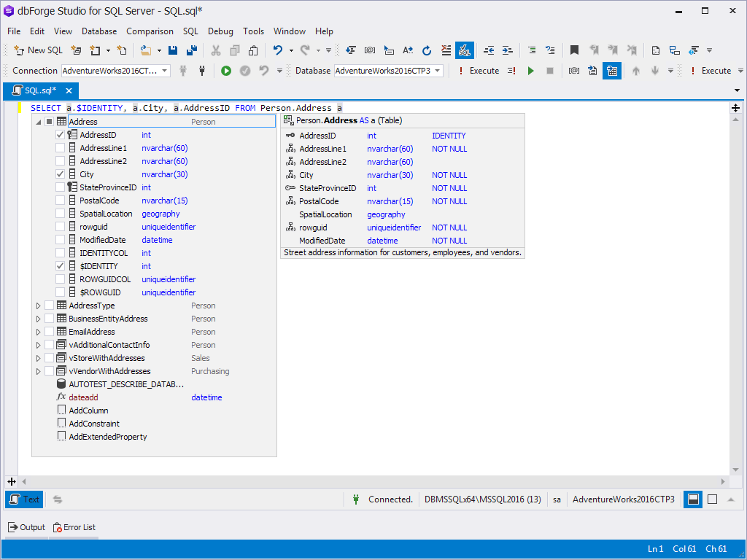Run the script with the green Execute arrow
Screen dimensions: 747x560
point(530,71)
